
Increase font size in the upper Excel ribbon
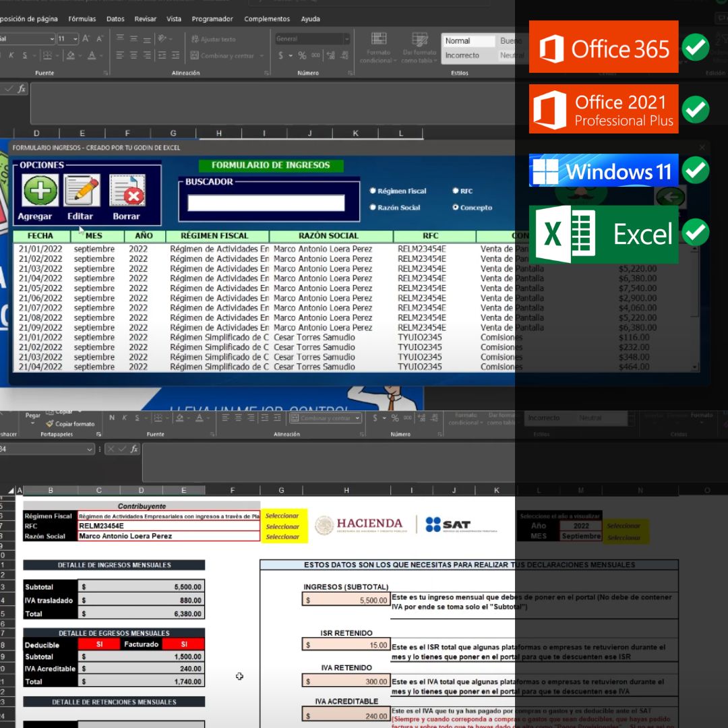click(86, 38)
